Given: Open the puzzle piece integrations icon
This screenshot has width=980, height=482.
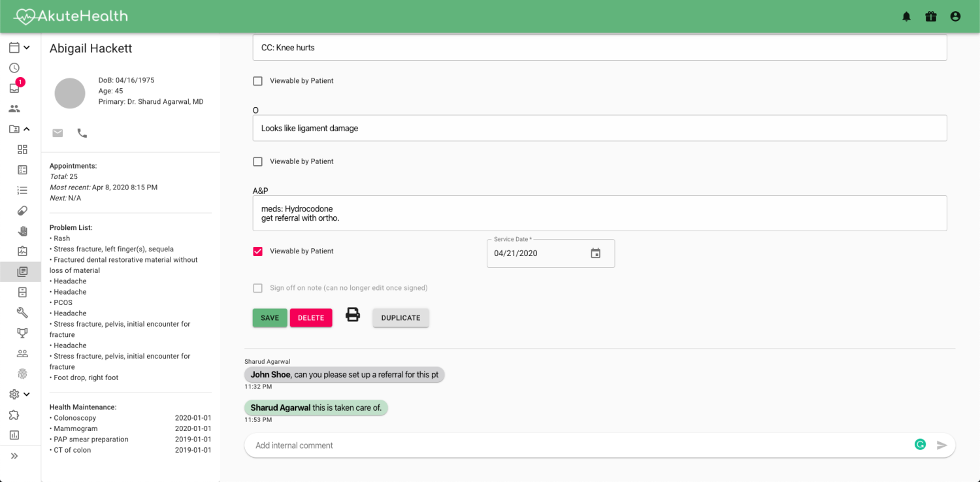Looking at the screenshot, I should click(x=14, y=415).
